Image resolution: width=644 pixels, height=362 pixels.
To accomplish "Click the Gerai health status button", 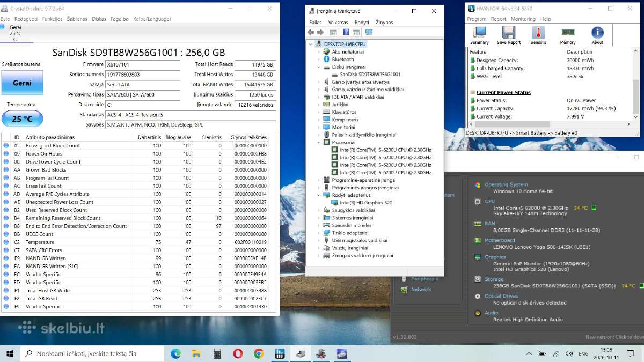I will pos(22,83).
